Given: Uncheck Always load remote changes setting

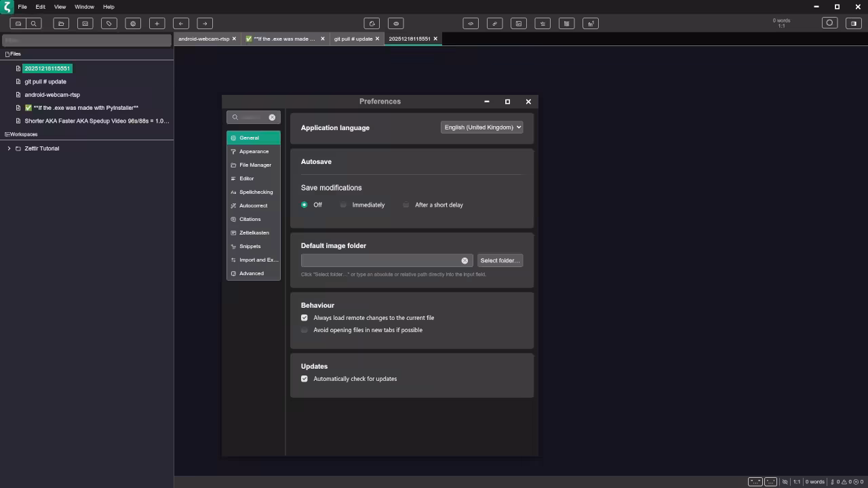Looking at the screenshot, I should [x=304, y=317].
